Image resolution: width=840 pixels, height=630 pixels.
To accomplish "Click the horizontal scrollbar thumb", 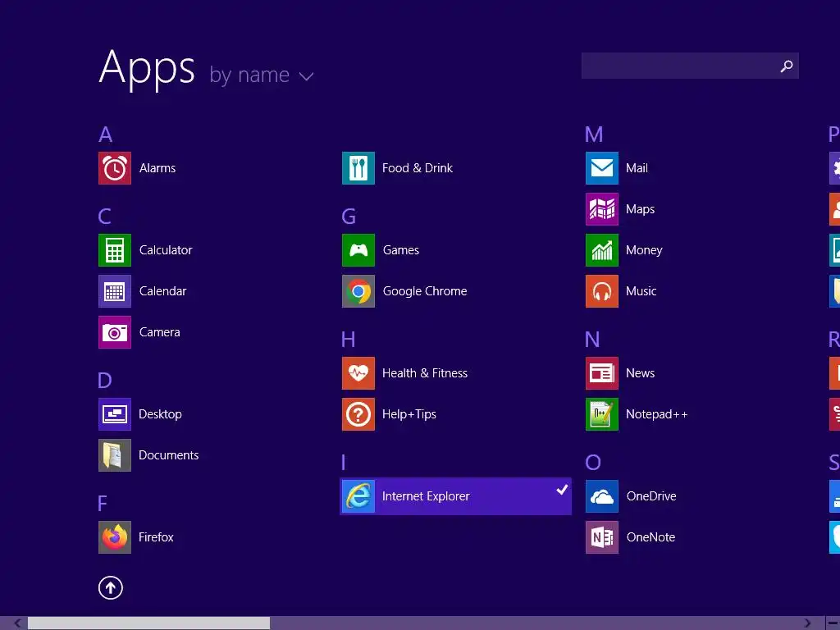I will pos(149,623).
